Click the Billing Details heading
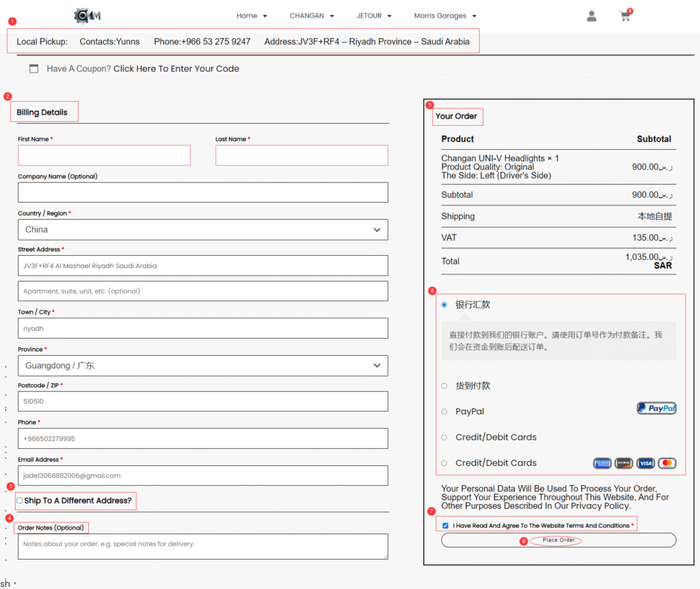The height and width of the screenshot is (589, 700). [x=42, y=112]
